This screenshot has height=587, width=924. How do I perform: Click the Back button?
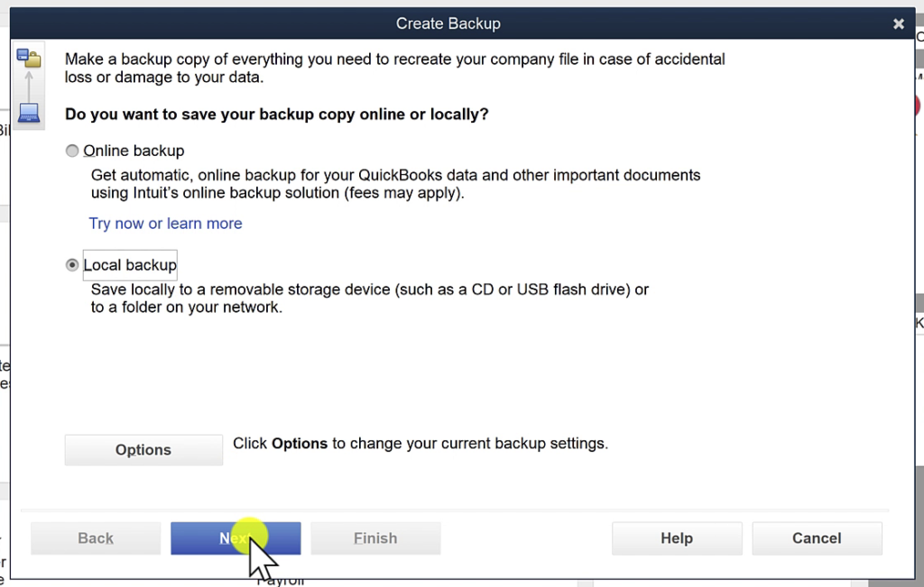pos(95,538)
